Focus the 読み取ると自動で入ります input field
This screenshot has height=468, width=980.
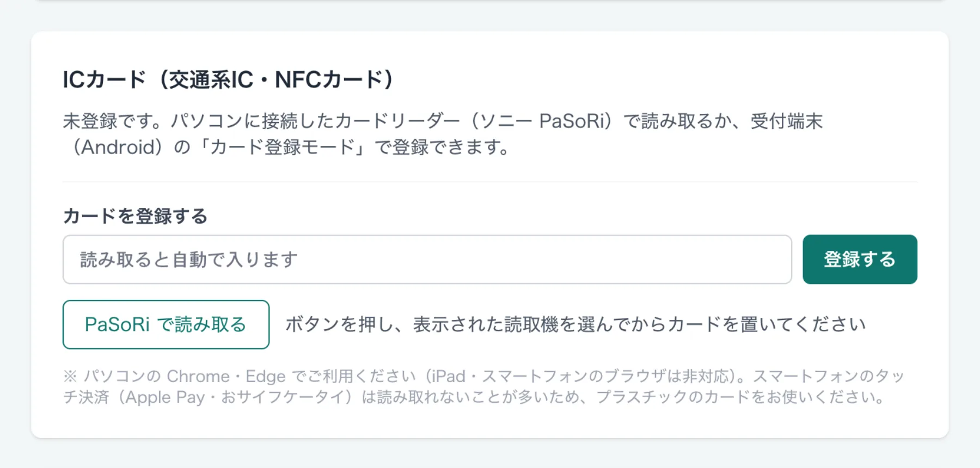click(427, 259)
